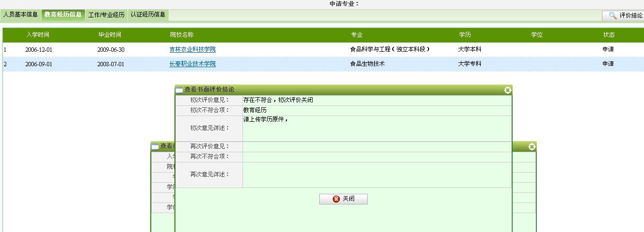
Task: Click 初次不符合项 value 教育经历
Action: pos(255,110)
